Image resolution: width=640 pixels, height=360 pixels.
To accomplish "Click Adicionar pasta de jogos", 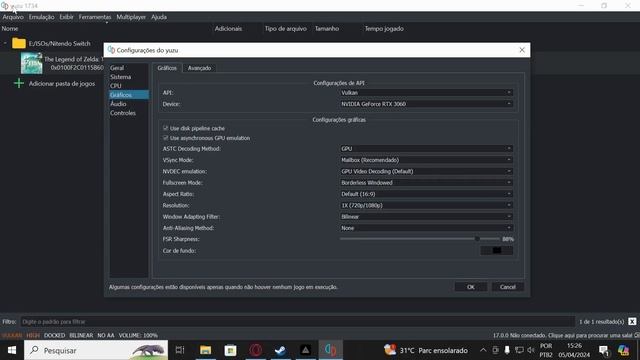I will pos(62,84).
